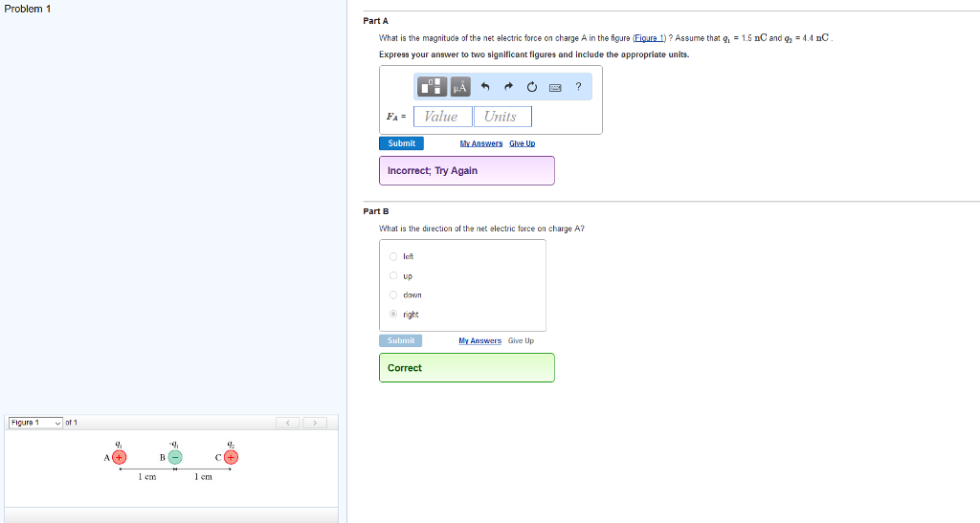This screenshot has width=980, height=523.
Task: Select the 'down' direction option
Action: tap(393, 295)
